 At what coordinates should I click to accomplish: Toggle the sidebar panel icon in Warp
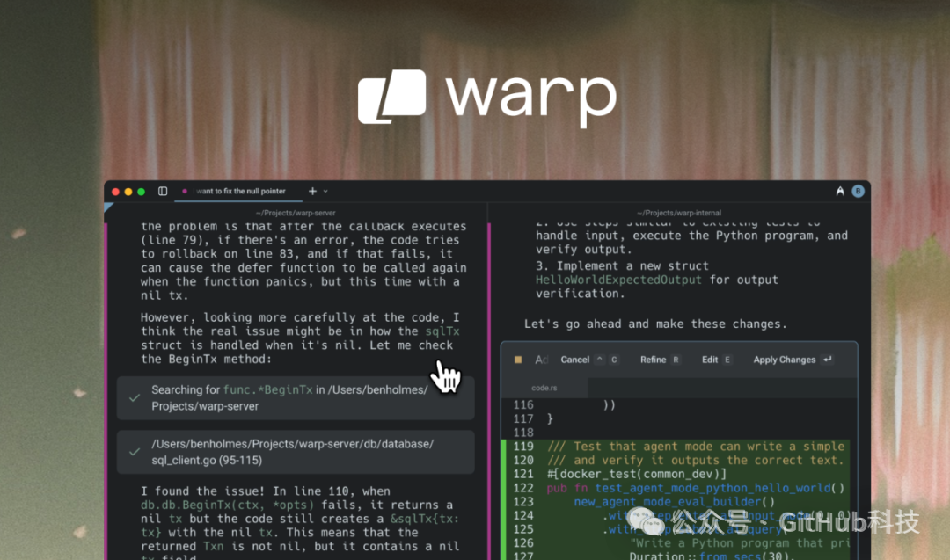[x=163, y=192]
